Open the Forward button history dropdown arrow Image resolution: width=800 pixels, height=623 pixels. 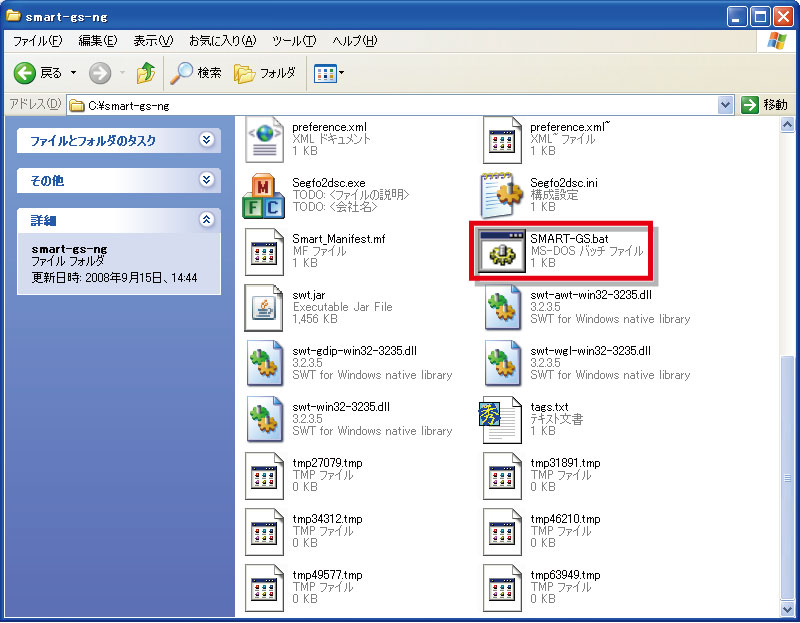click(122, 73)
